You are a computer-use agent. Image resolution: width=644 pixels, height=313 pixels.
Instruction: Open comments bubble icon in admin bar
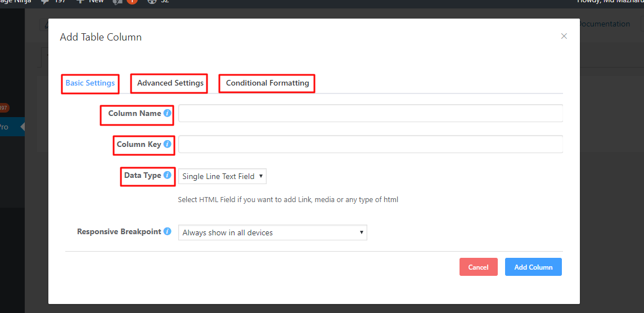coord(45,2)
